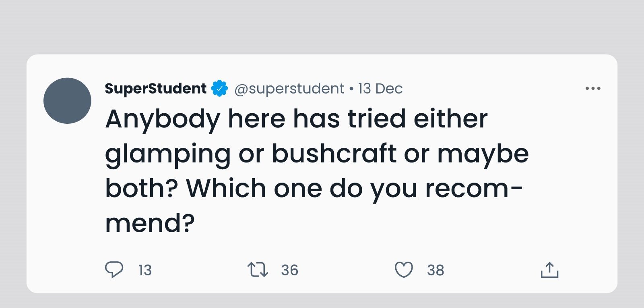Click the word "Anybody" starting the tweet
Image resolution: width=644 pixels, height=308 pixels.
click(163, 119)
